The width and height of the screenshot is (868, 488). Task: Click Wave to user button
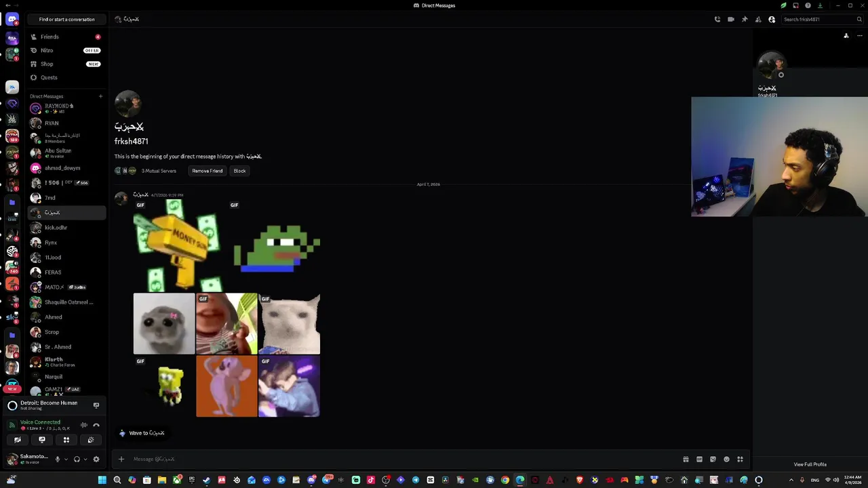[142, 433]
